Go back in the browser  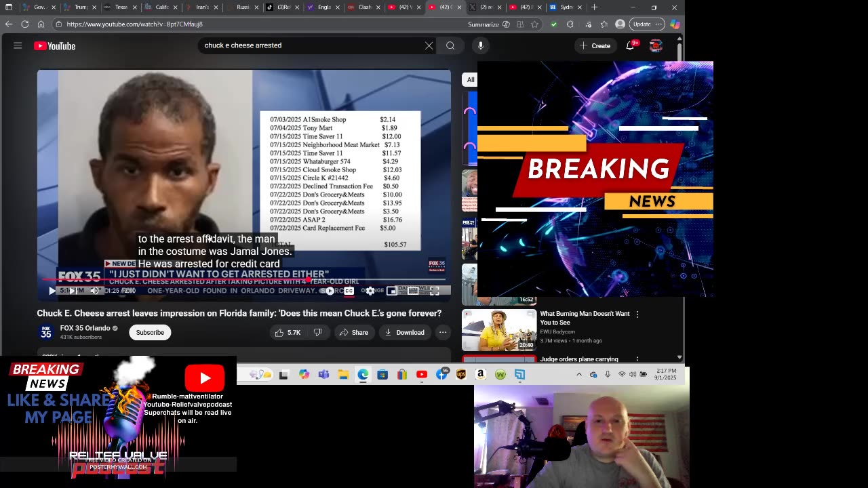point(9,24)
